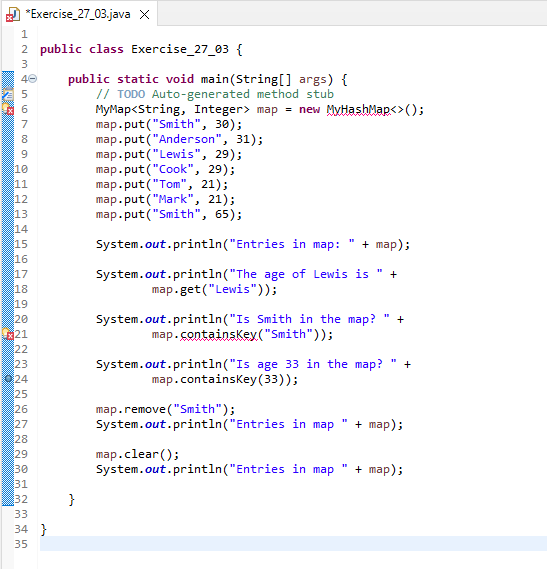This screenshot has height=569, width=547.
Task: Select the *Exercise_27_03.java tab
Action: [79, 14]
